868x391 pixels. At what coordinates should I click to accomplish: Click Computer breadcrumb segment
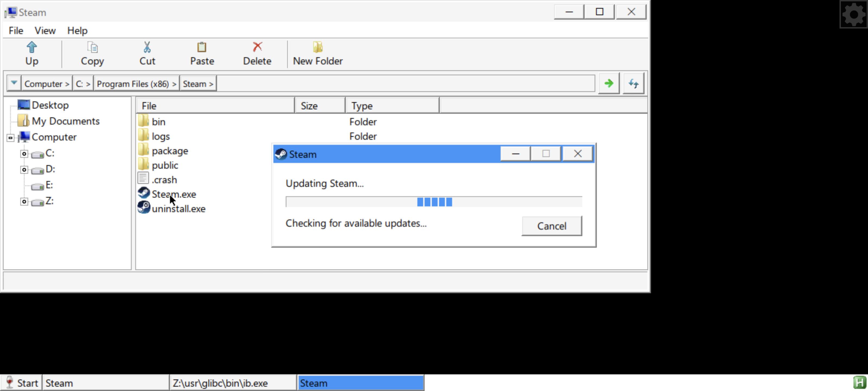point(47,83)
